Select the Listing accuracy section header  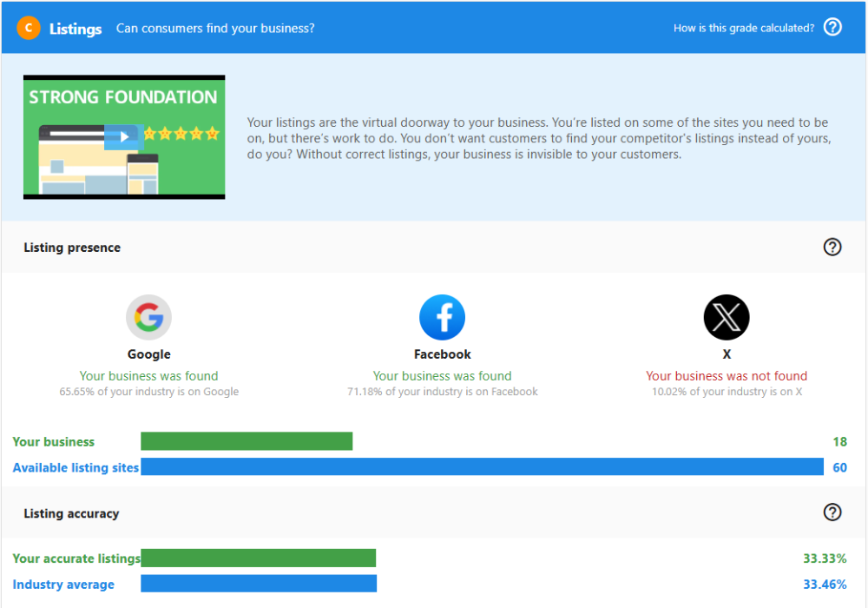[x=71, y=513]
